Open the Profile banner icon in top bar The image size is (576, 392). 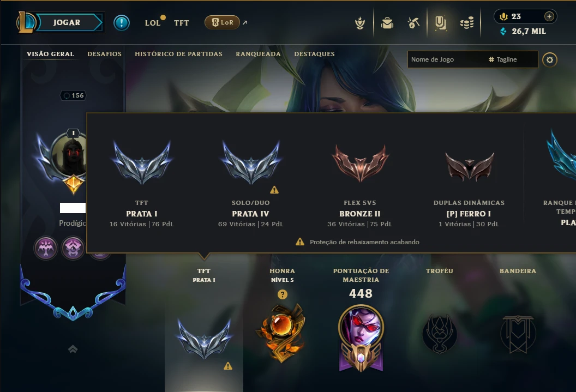click(440, 23)
